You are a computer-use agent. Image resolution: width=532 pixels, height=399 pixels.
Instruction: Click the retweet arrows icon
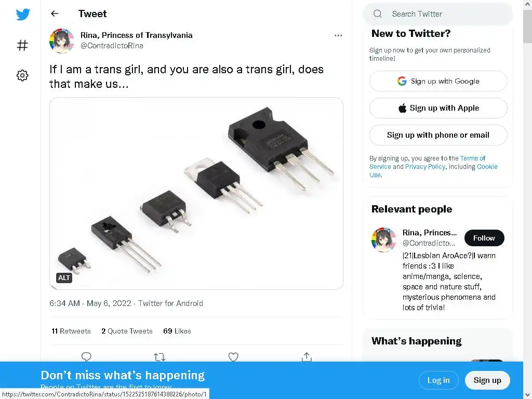pyautogui.click(x=159, y=357)
